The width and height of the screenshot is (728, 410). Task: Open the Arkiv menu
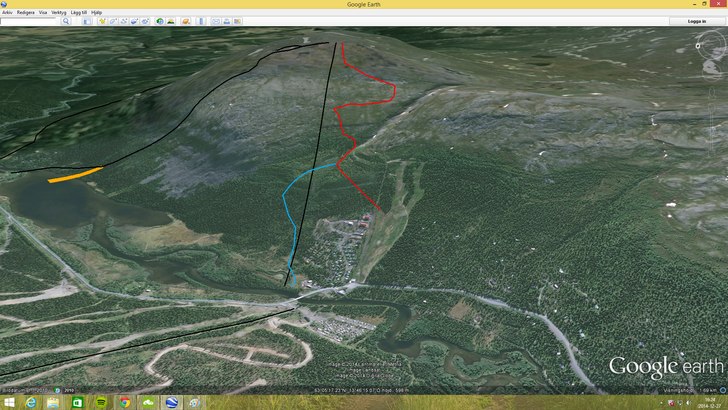coord(7,12)
